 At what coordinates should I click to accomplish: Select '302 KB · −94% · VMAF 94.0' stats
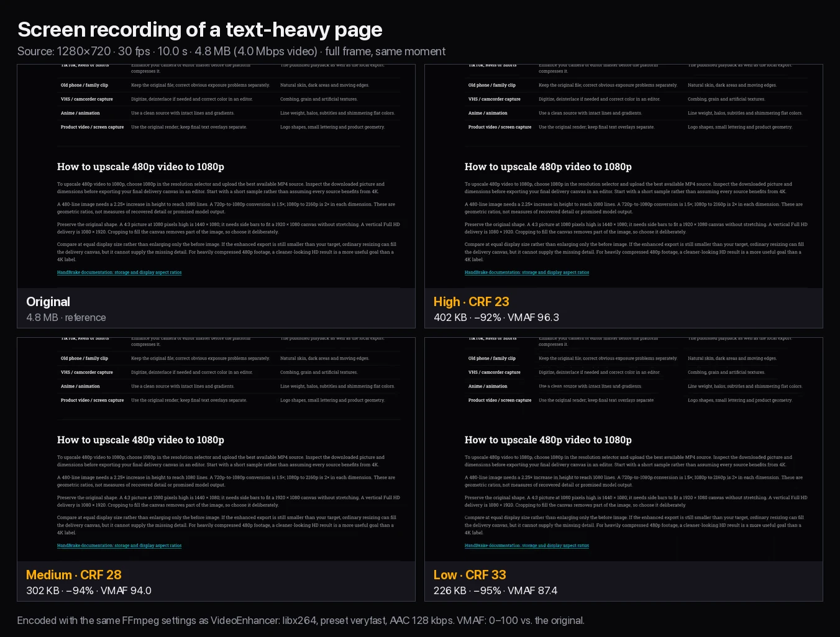[88, 590]
